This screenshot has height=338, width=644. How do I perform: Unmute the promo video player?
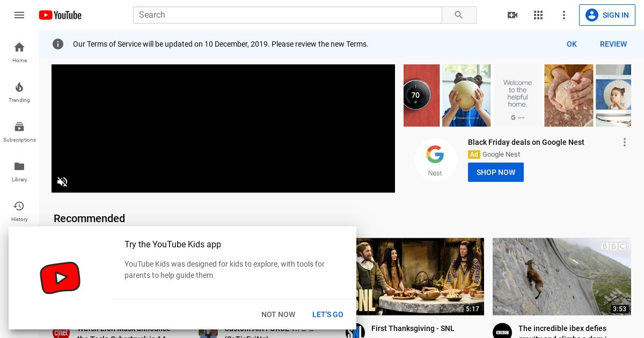coord(62,182)
